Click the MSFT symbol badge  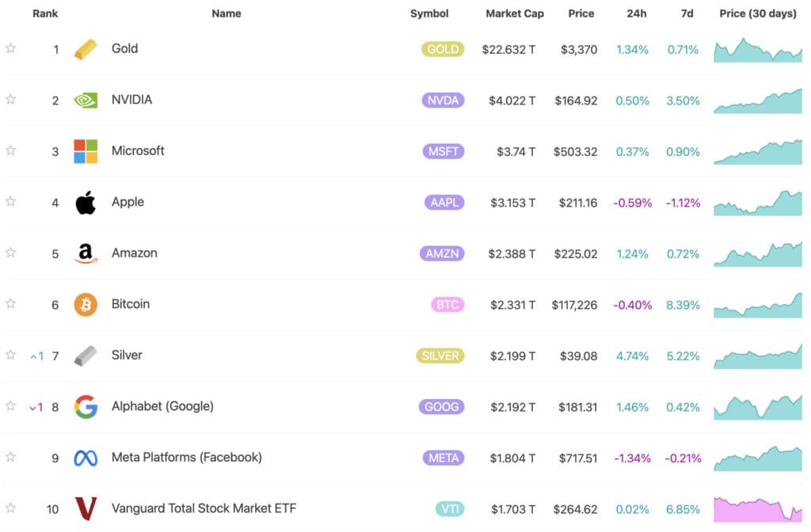tap(444, 151)
